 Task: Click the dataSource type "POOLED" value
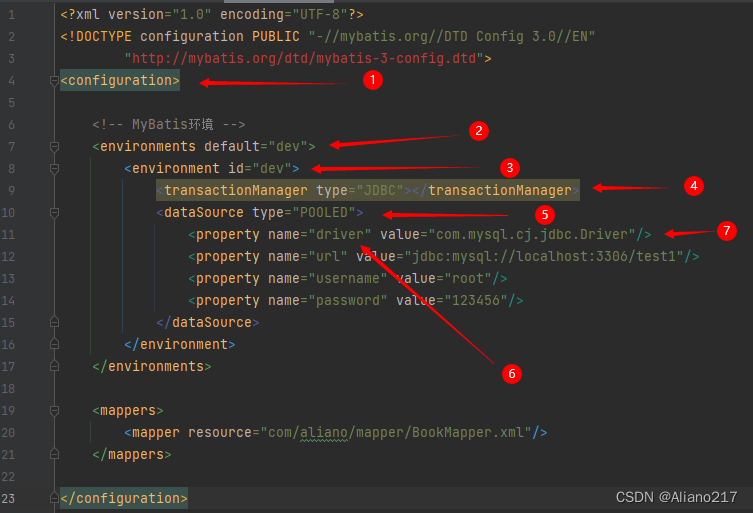pyautogui.click(x=324, y=212)
